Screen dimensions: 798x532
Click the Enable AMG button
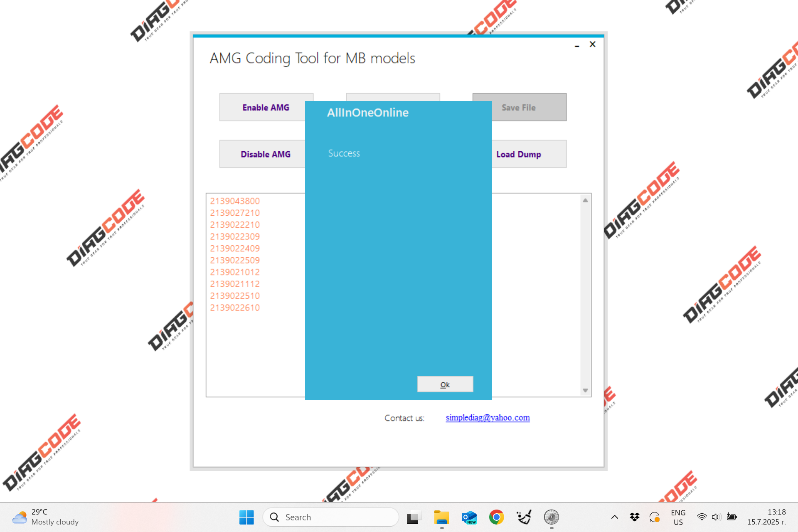tap(266, 107)
